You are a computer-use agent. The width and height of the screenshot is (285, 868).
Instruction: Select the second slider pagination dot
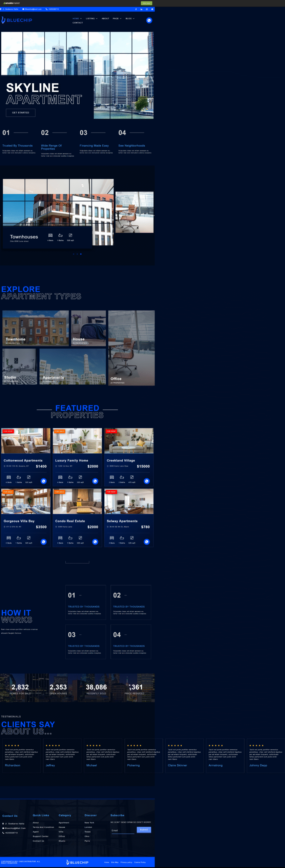77,254
